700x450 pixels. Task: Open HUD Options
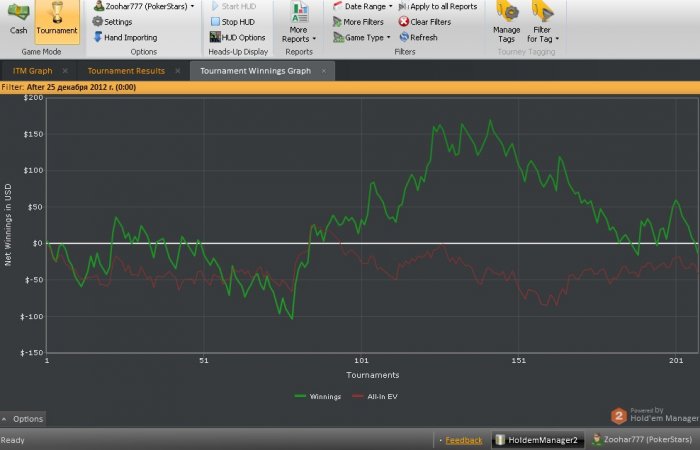click(x=238, y=38)
